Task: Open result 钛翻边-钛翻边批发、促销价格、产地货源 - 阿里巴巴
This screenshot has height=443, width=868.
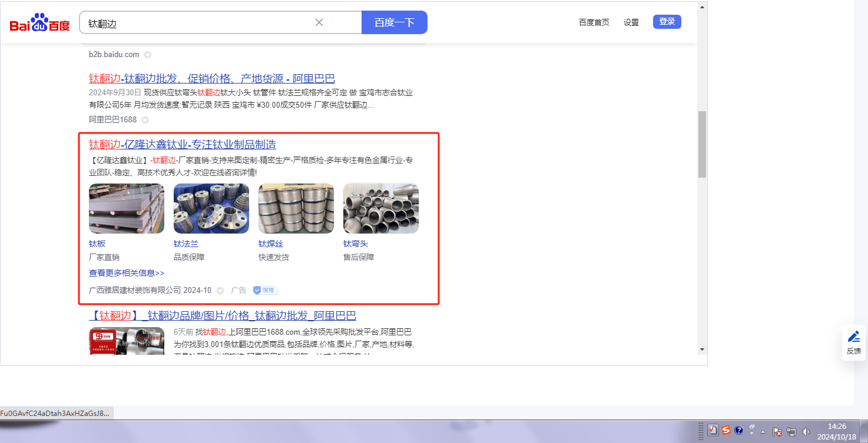Action: 212,79
